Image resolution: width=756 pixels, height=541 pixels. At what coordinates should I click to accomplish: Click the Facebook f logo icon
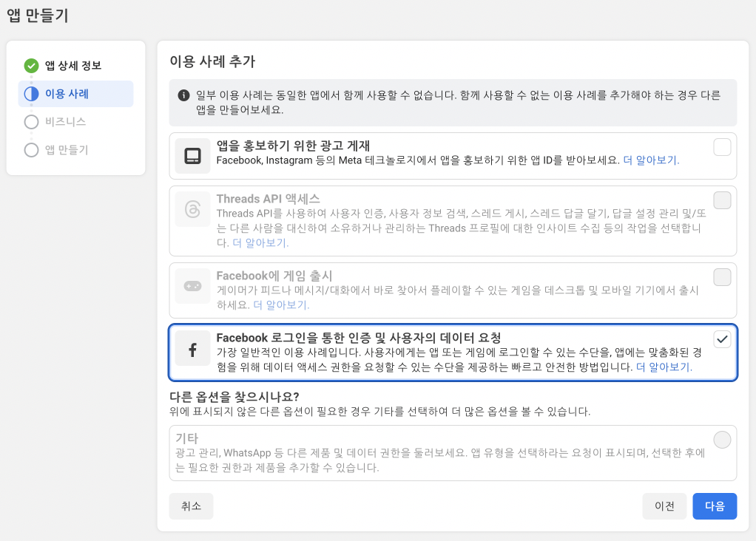coord(192,349)
